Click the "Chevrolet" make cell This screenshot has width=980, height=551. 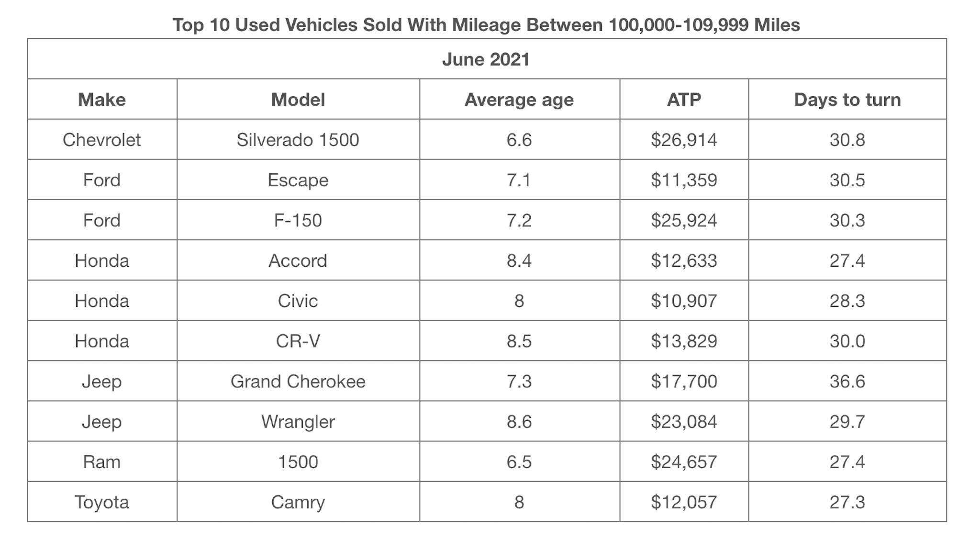[102, 140]
